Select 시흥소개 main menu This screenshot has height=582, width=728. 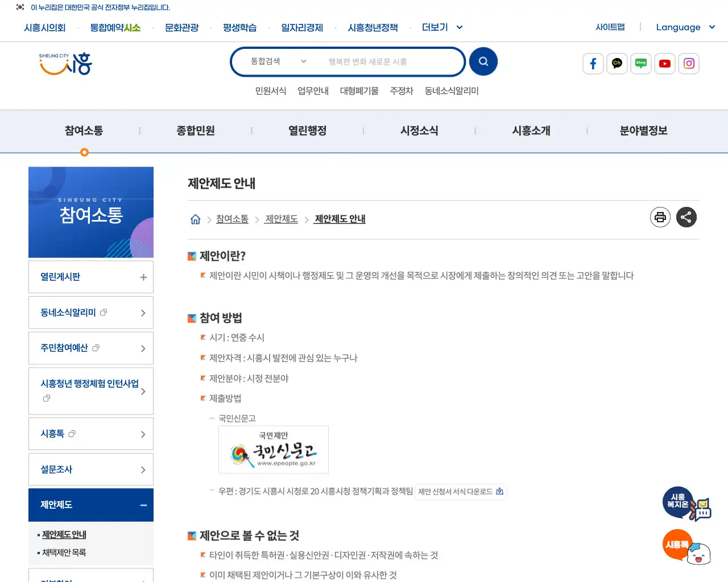pos(531,131)
